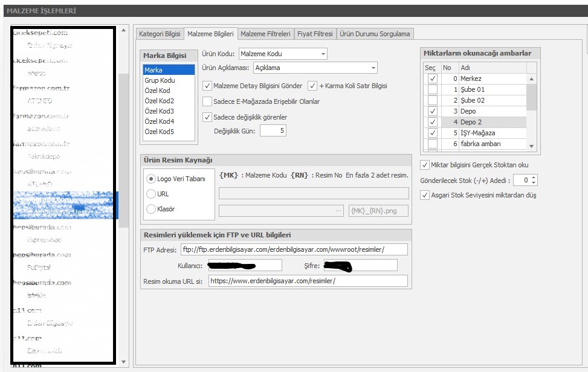Choose URL as image source
Viewport: 588px width, 372px height.
point(150,194)
